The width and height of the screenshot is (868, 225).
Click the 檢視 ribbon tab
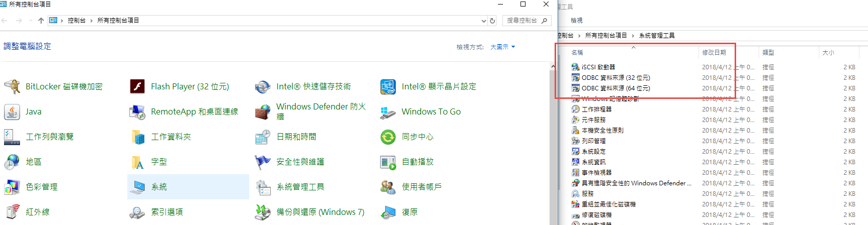[x=577, y=20]
